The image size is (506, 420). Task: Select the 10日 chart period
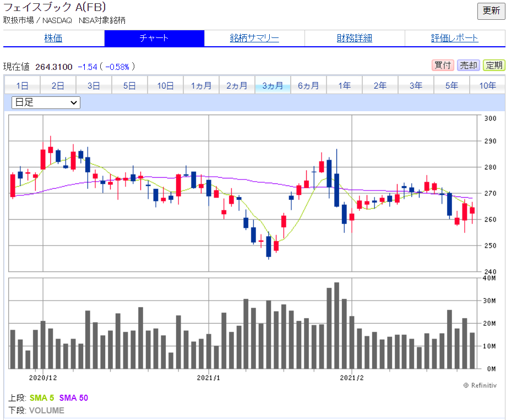(166, 86)
